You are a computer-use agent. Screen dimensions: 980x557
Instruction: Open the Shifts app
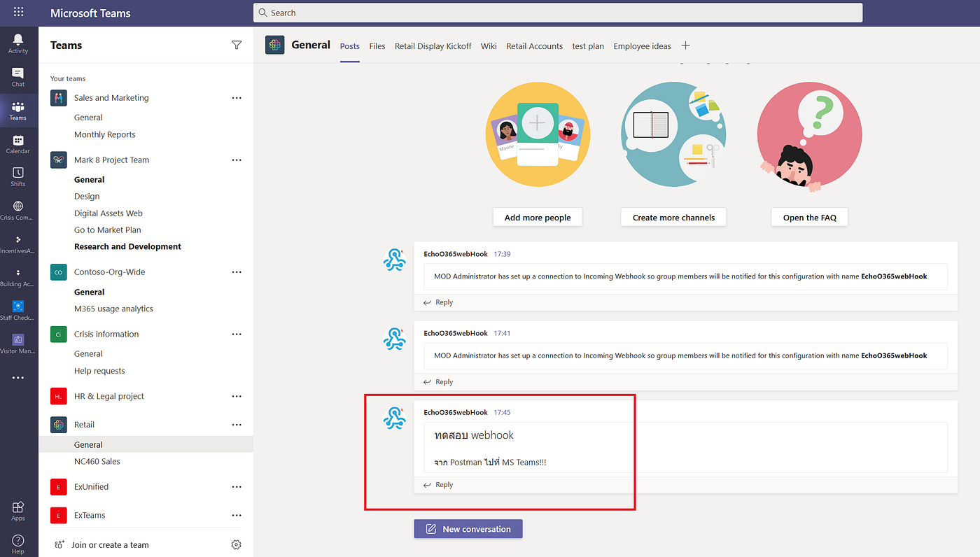click(17, 176)
